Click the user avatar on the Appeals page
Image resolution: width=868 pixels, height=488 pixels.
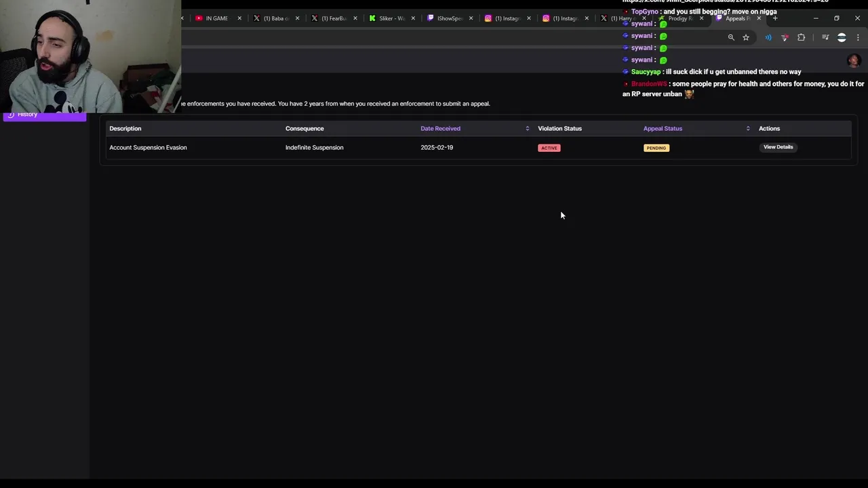tap(854, 60)
